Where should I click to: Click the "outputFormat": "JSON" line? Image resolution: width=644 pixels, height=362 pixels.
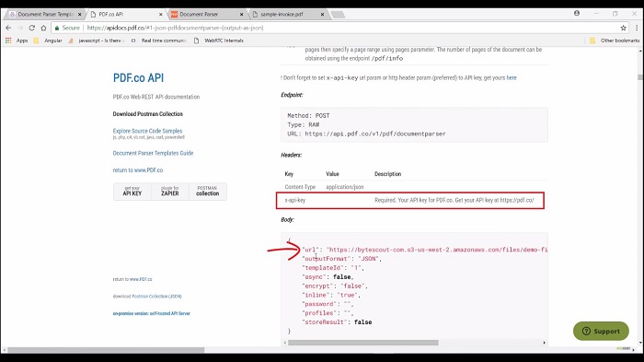341,259
